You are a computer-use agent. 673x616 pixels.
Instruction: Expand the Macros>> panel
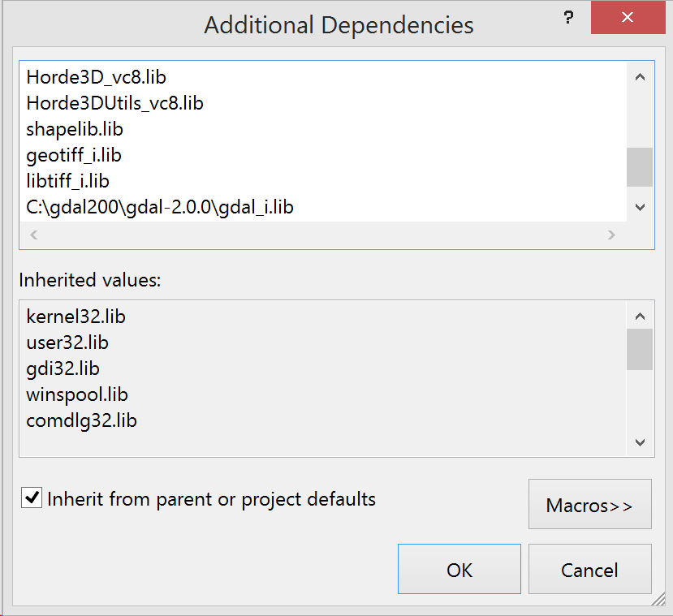click(x=589, y=505)
